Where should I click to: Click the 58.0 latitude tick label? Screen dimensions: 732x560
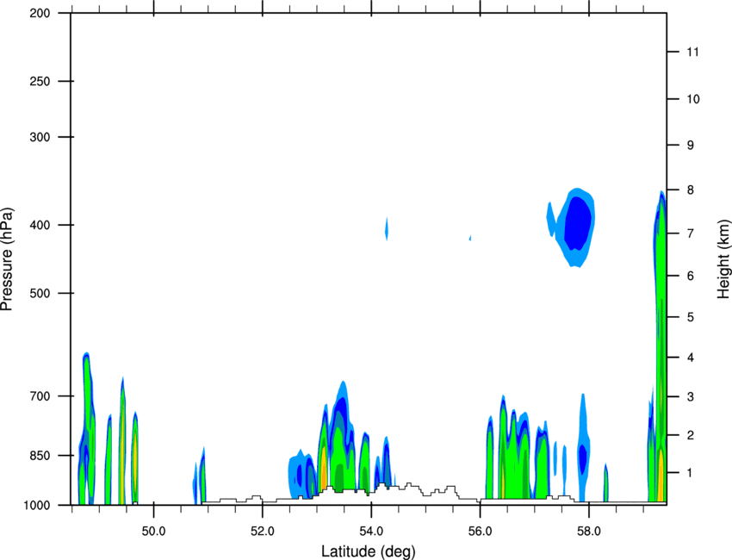click(x=589, y=532)
